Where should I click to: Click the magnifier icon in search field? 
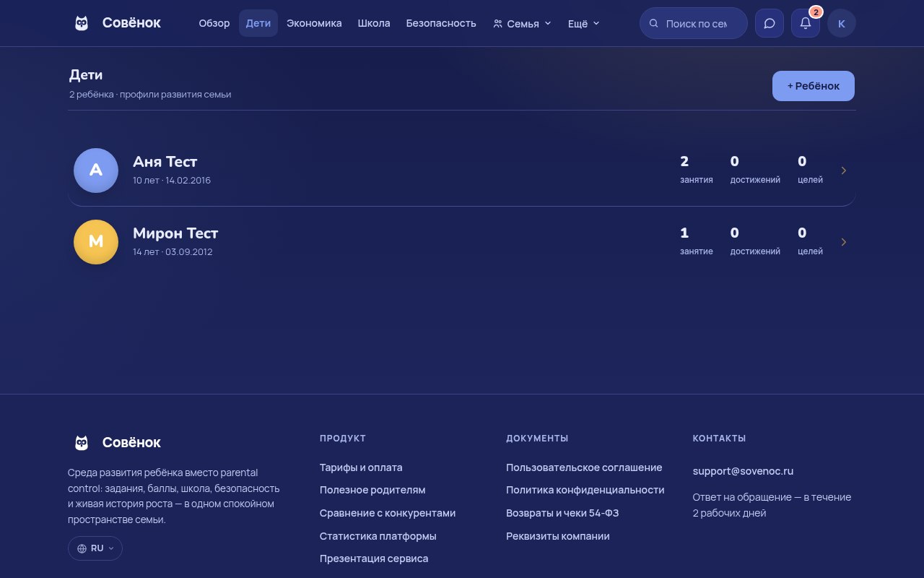(x=654, y=23)
